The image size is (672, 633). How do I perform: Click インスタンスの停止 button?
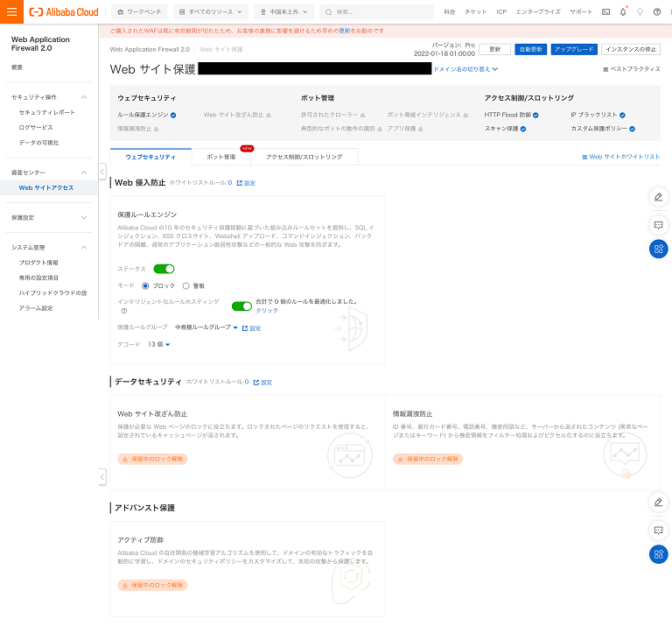point(631,49)
